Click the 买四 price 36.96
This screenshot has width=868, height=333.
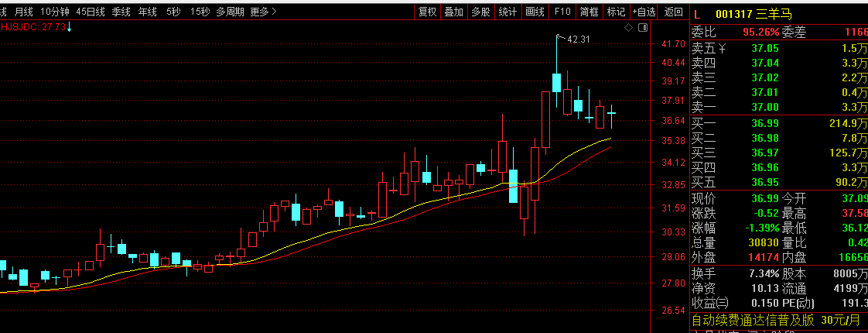pyautogui.click(x=764, y=166)
